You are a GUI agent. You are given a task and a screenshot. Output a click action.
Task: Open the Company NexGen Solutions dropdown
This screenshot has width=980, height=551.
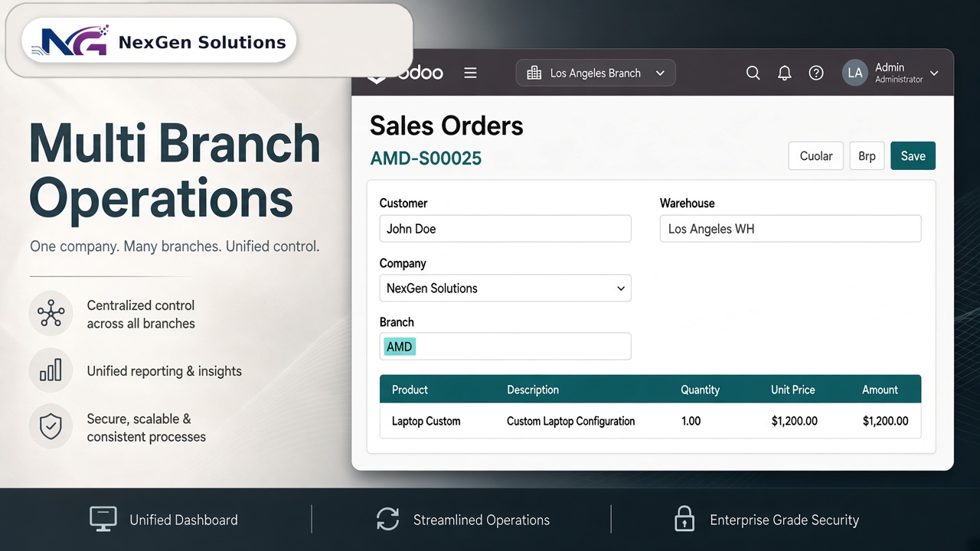click(x=505, y=288)
